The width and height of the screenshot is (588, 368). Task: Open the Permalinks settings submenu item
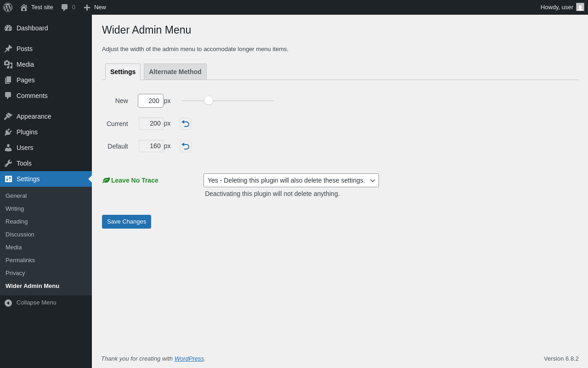pos(20,260)
